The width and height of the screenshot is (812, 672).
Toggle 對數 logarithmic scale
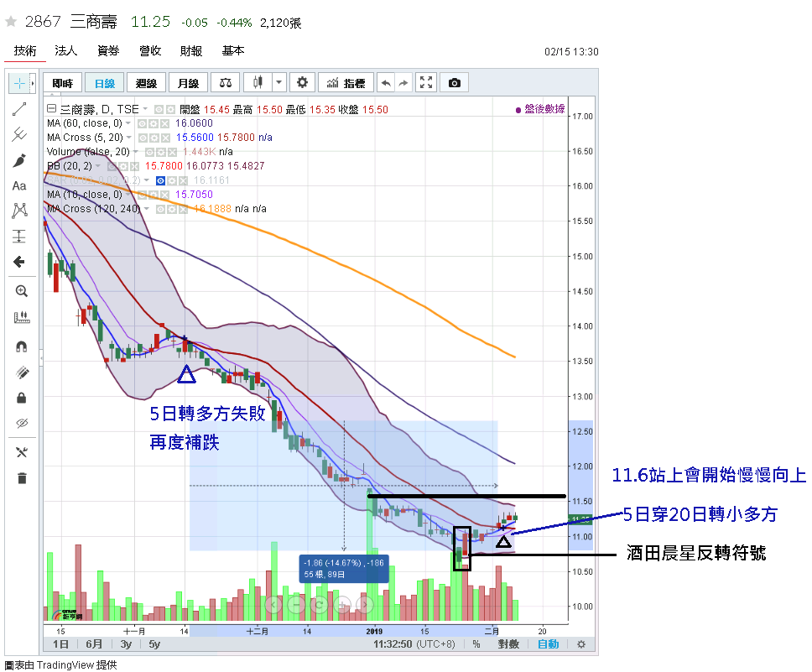(508, 644)
